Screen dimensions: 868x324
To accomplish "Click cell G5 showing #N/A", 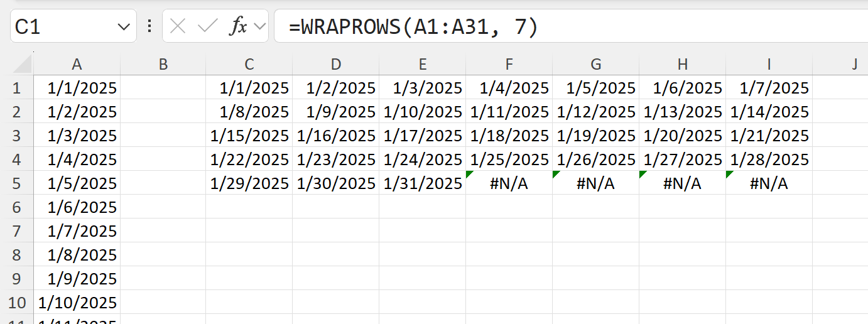I will click(595, 183).
